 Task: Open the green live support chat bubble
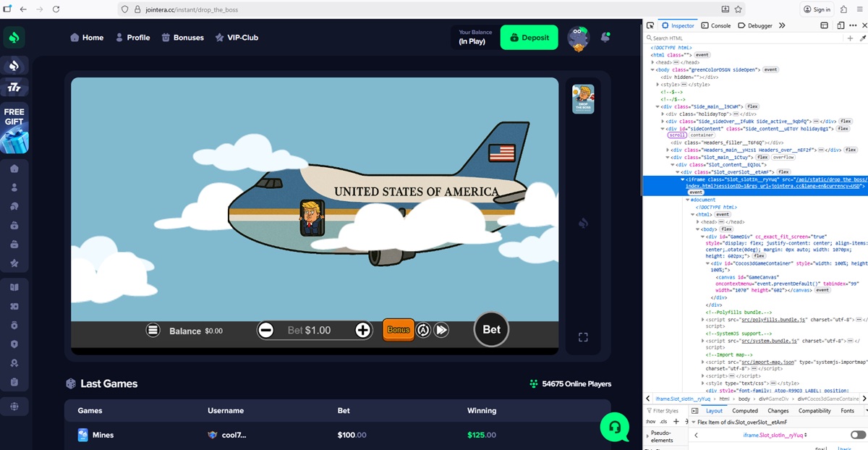[614, 426]
